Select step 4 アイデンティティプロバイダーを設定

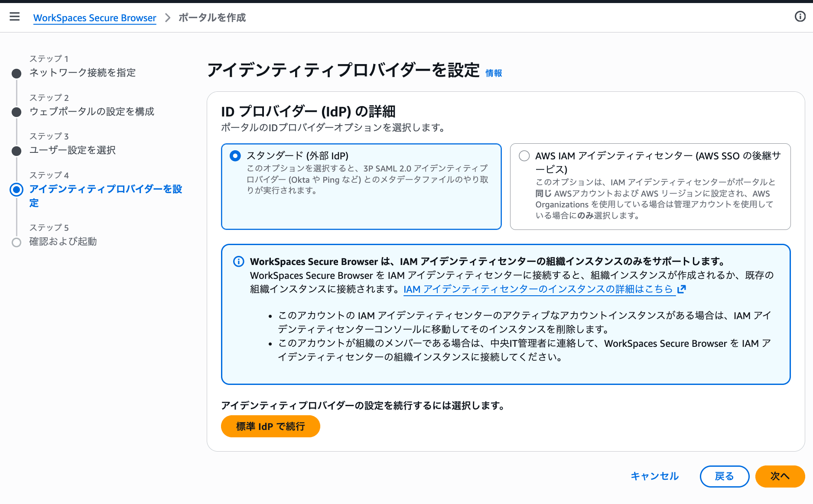coord(106,196)
